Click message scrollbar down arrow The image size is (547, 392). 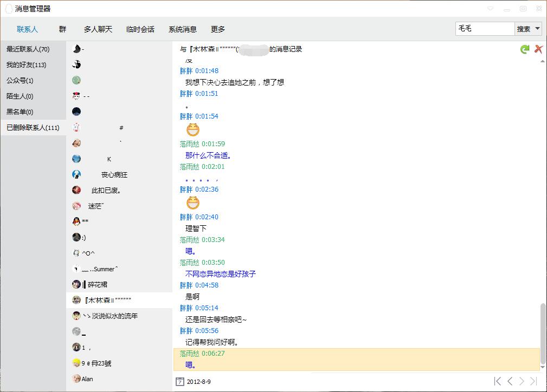[543, 367]
